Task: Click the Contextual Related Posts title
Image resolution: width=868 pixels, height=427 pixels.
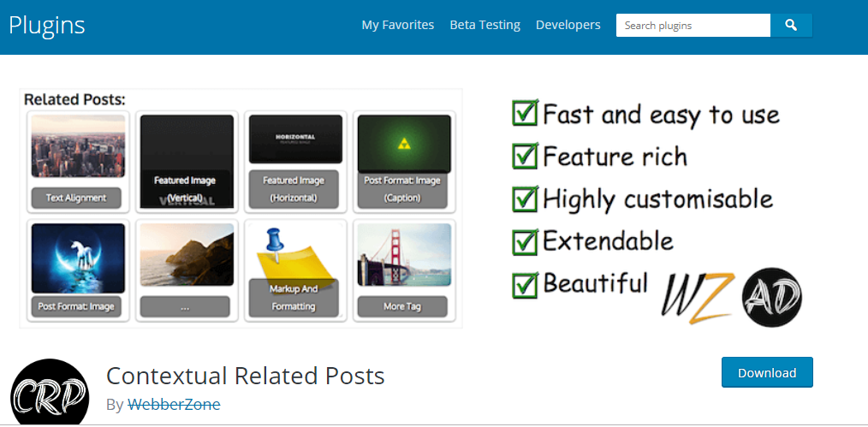Action: (x=245, y=377)
